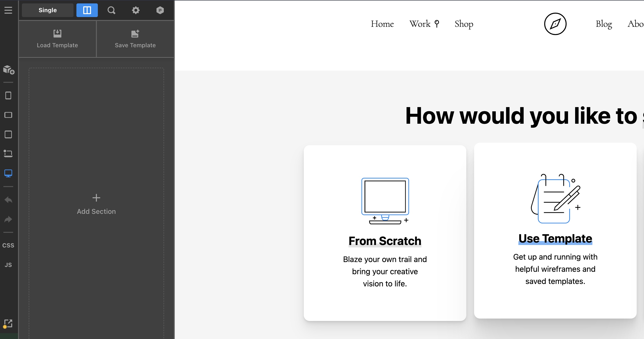The width and height of the screenshot is (644, 339).
Task: Select tablet square viewport icon
Action: [x=8, y=134]
